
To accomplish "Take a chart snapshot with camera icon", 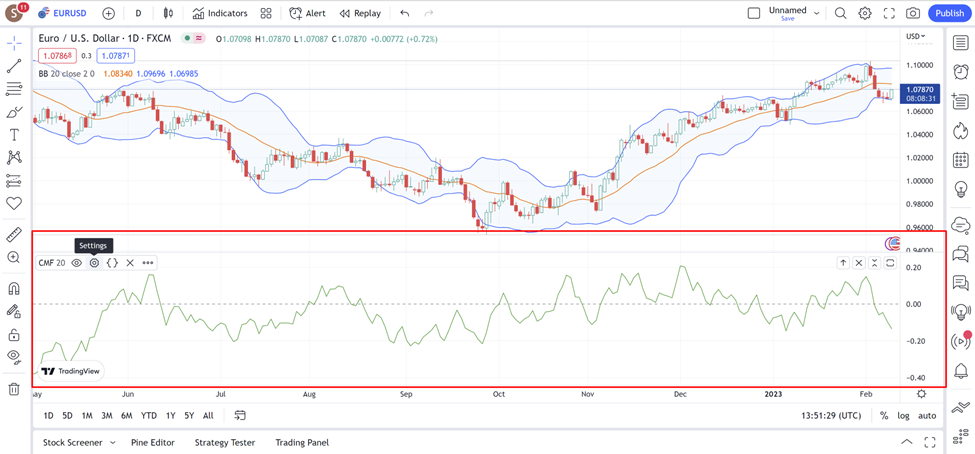I will tap(912, 13).
